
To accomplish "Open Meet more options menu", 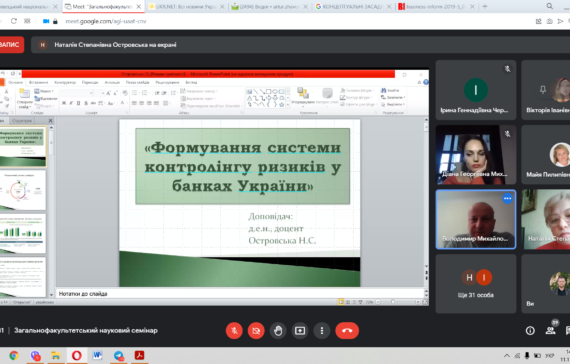I will (322, 331).
